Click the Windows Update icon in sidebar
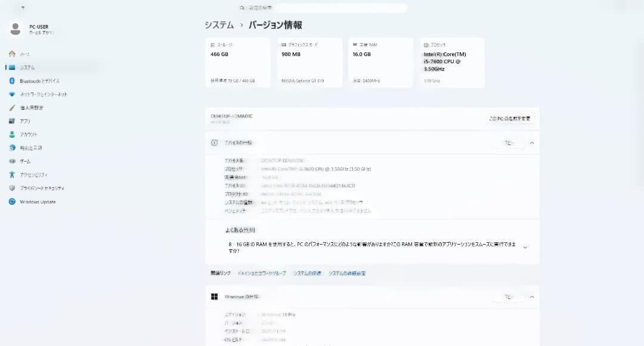This screenshot has height=346, width=644. tap(12, 202)
